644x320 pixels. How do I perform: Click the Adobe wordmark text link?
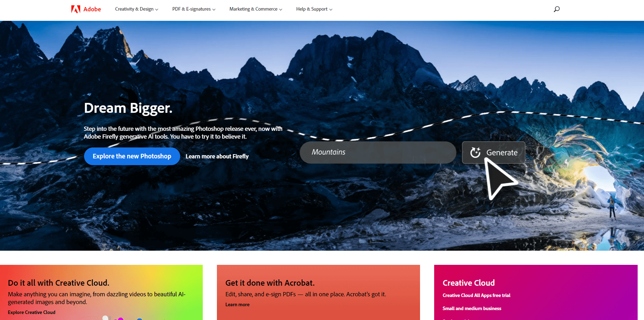click(92, 9)
